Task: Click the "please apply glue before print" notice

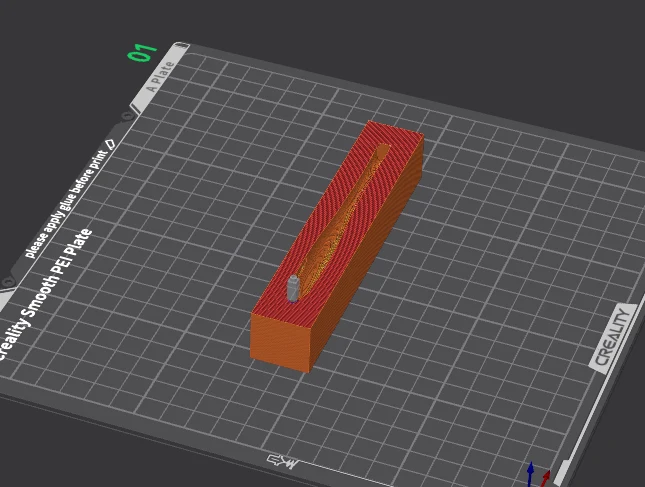Action: click(x=66, y=204)
